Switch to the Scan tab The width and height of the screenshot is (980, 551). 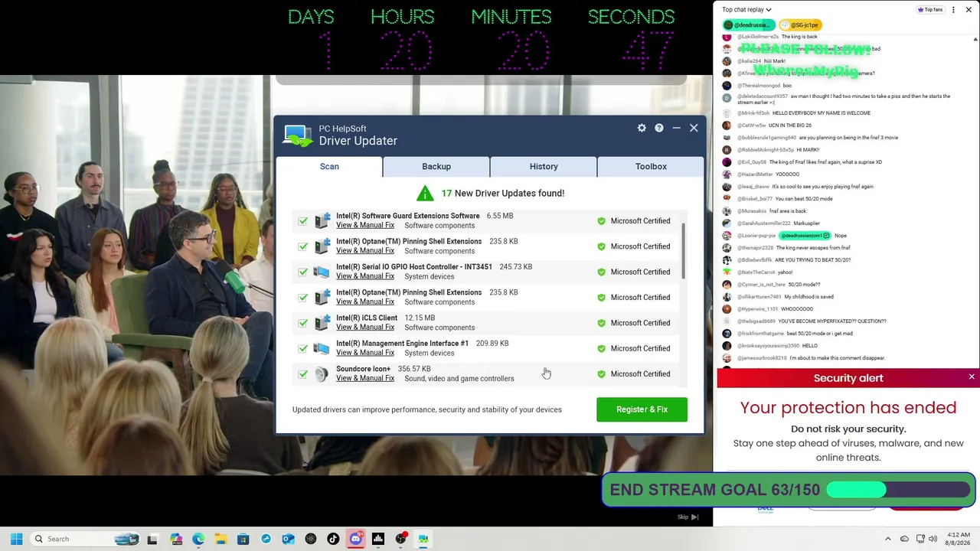329,166
